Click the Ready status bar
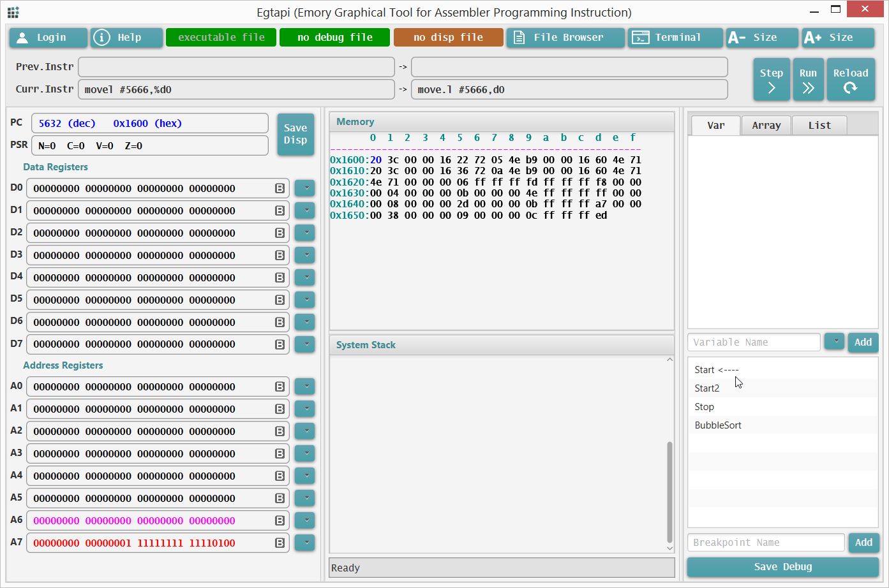 (x=502, y=568)
